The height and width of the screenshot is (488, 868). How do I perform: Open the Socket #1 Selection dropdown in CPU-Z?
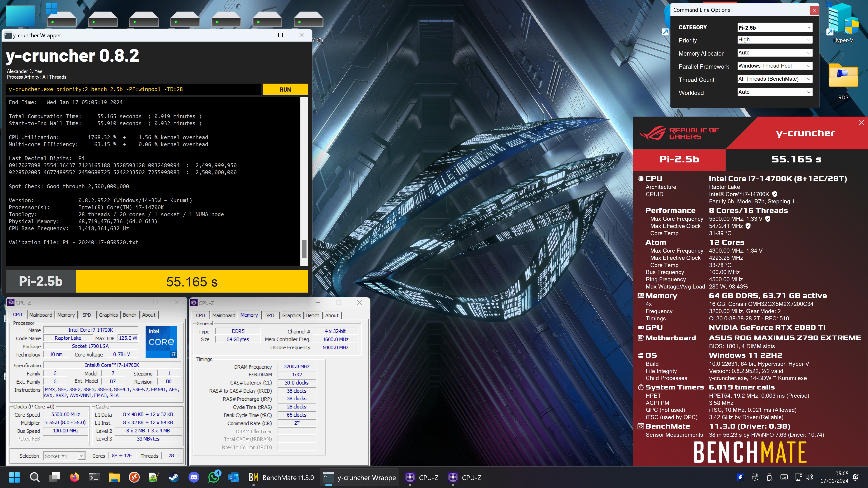[x=64, y=456]
